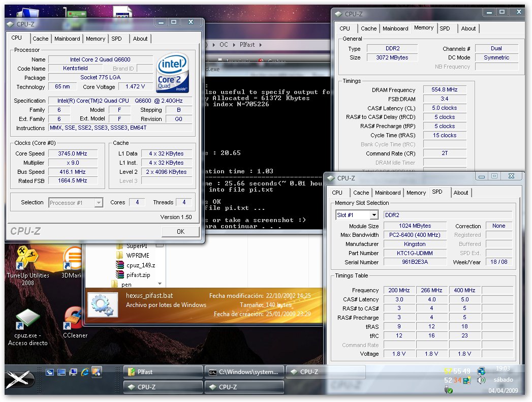Viewport: 532px width, 402px height.
Task: Click the Intel Core 2 Quad logo
Action: 172,73
